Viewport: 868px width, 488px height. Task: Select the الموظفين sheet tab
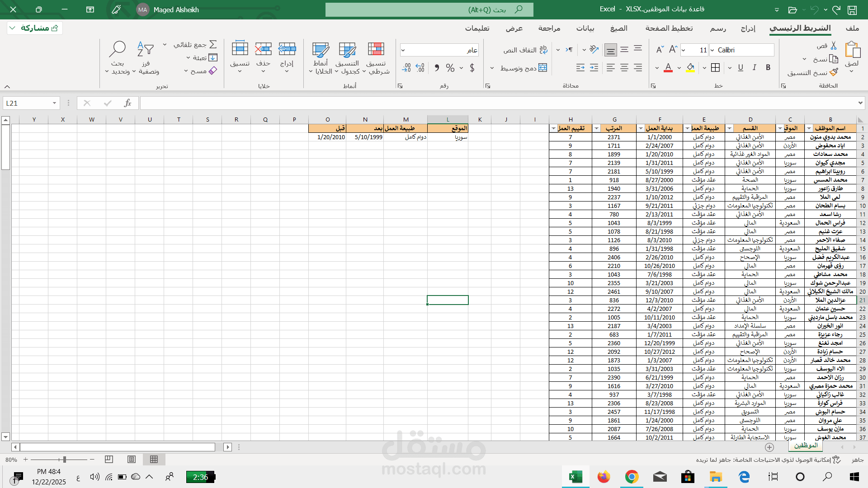click(x=806, y=446)
